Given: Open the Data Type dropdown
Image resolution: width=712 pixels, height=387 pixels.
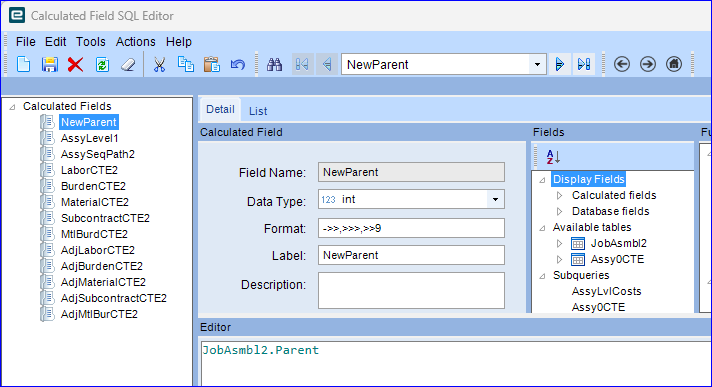Looking at the screenshot, I should (x=495, y=199).
